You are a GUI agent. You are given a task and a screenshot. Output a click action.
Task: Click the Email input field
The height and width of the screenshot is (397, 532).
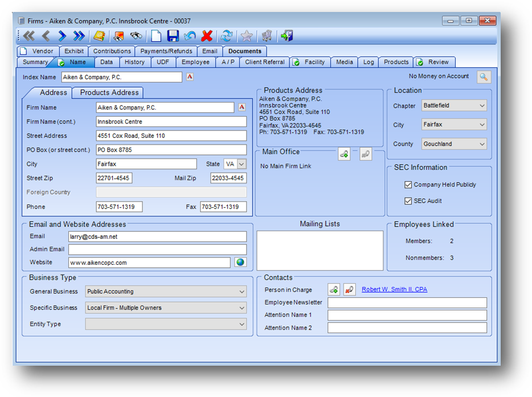click(157, 236)
